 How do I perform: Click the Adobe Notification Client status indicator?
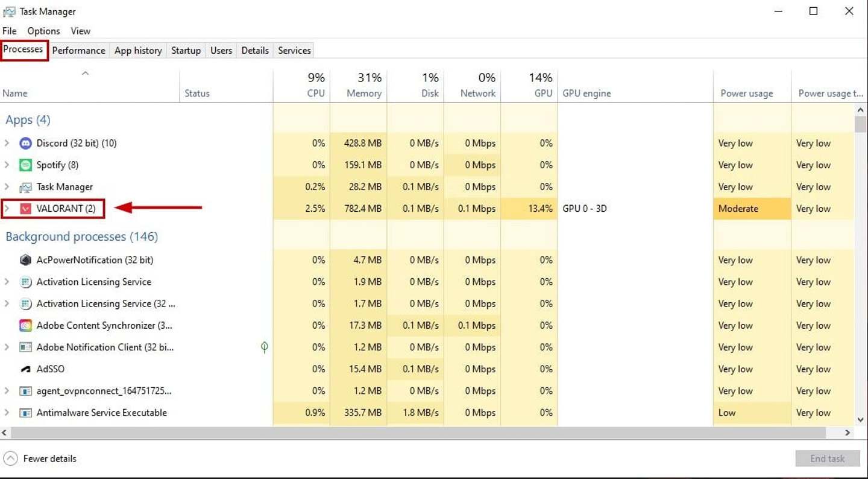pos(264,347)
